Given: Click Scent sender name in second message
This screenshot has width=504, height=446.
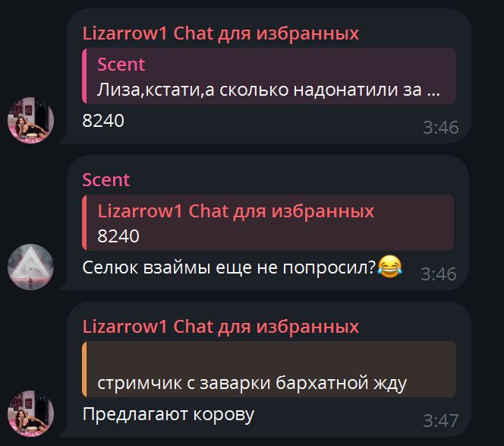Looking at the screenshot, I should click(x=106, y=180).
